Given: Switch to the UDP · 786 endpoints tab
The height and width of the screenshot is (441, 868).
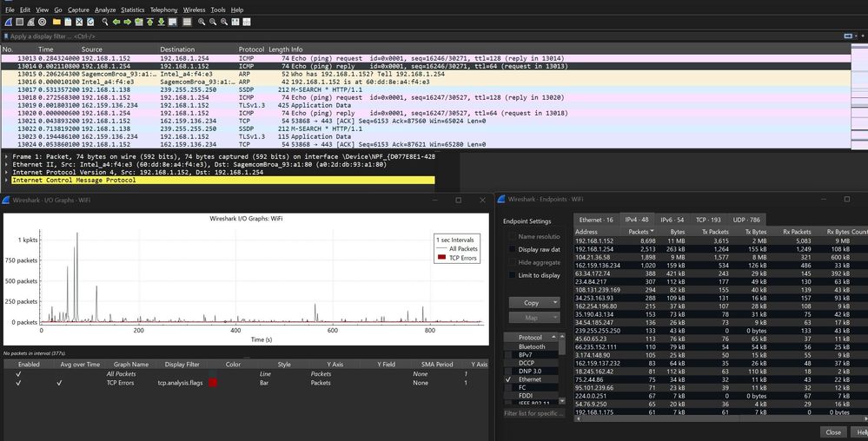Looking at the screenshot, I should [746, 220].
